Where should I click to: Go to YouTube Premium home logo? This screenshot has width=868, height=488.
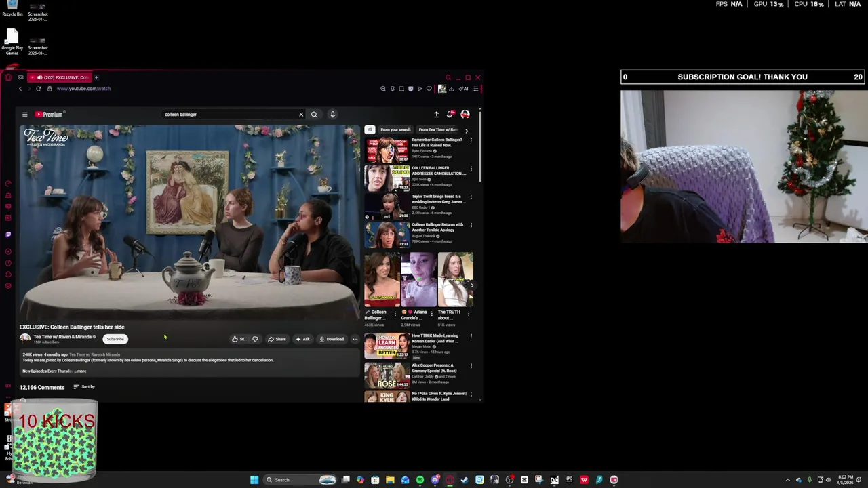coord(49,115)
